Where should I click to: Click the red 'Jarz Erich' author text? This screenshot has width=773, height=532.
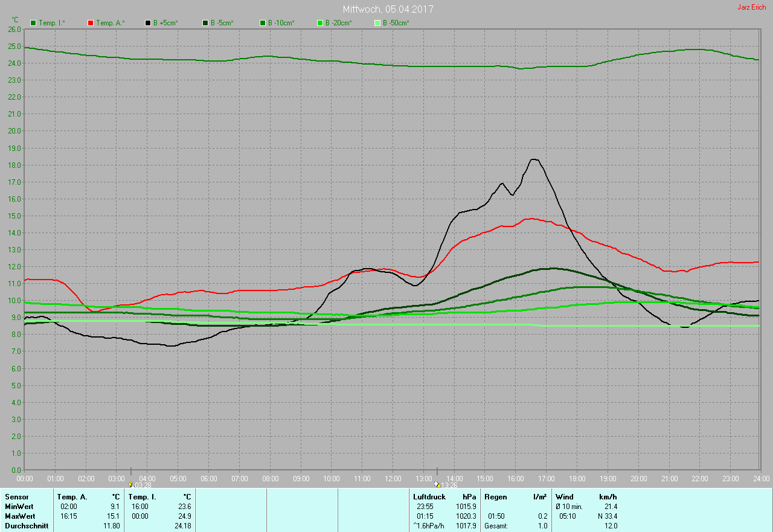pyautogui.click(x=751, y=7)
